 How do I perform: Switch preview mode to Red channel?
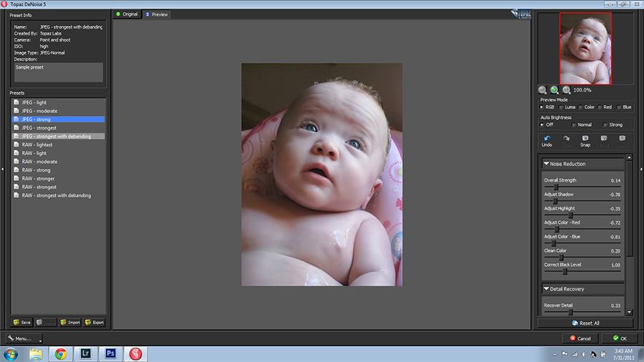(x=601, y=107)
